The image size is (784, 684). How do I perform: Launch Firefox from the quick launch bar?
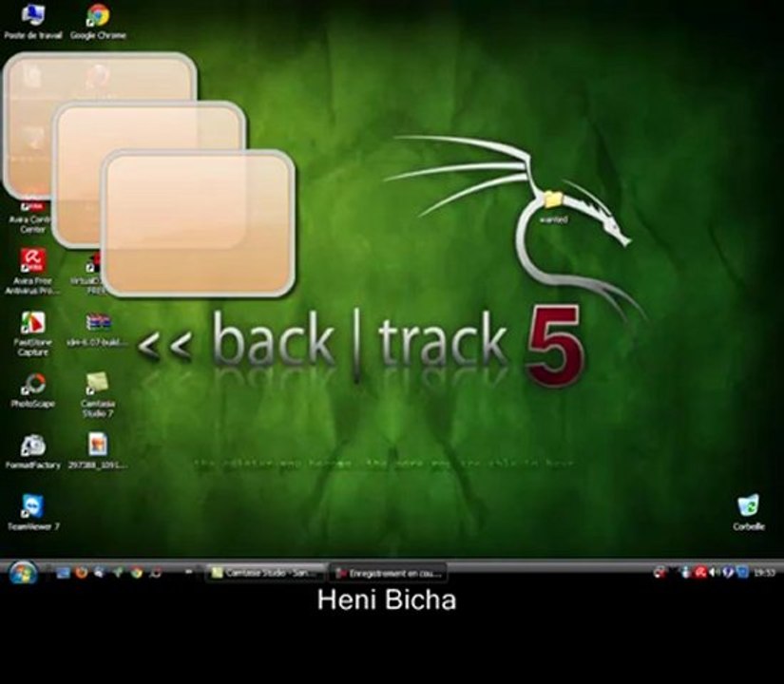81,573
